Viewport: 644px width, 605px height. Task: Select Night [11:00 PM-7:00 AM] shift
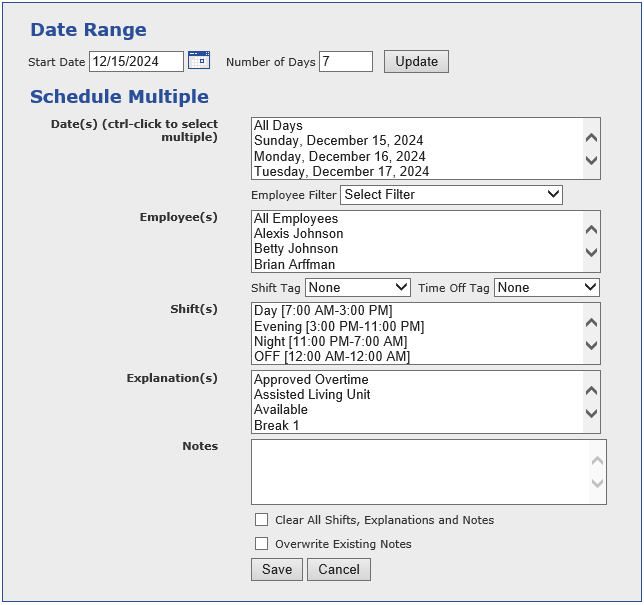(417, 341)
